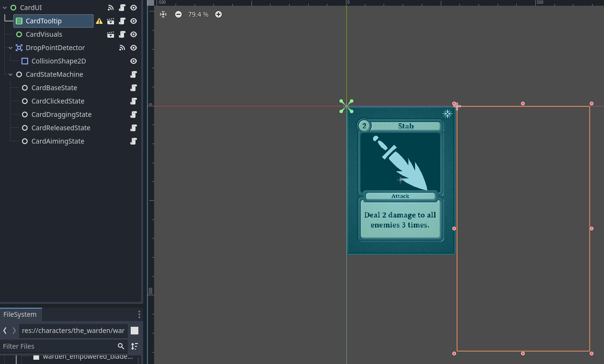Click the search magnifier in Filter Files
604x364 pixels.
click(x=121, y=346)
